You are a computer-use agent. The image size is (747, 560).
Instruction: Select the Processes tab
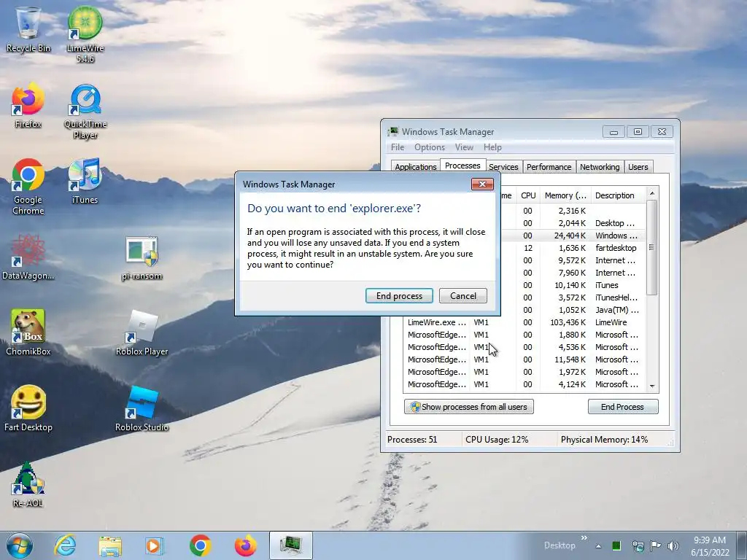point(462,166)
